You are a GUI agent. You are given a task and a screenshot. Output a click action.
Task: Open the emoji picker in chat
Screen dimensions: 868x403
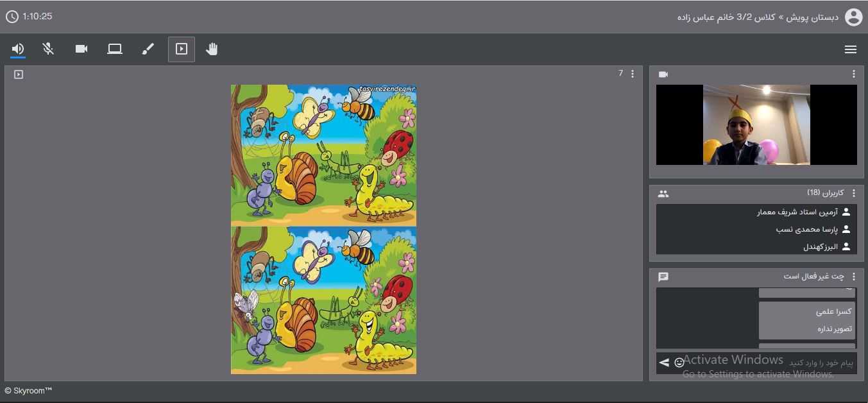pos(679,363)
